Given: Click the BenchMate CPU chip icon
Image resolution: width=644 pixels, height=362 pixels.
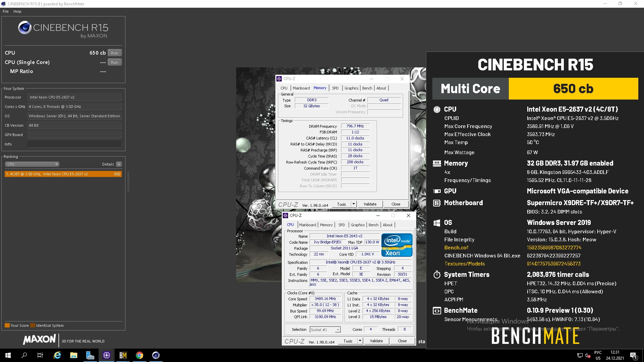Looking at the screenshot, I should coord(437,109).
